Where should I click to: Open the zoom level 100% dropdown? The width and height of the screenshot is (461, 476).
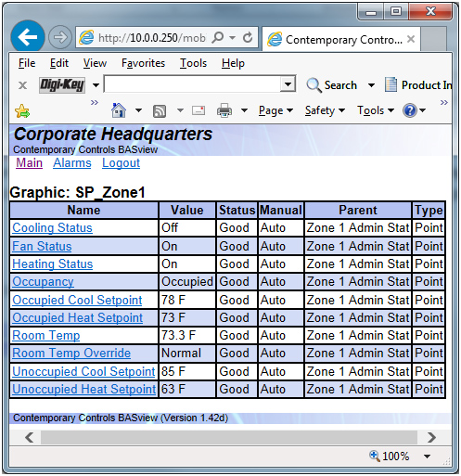coord(427,457)
